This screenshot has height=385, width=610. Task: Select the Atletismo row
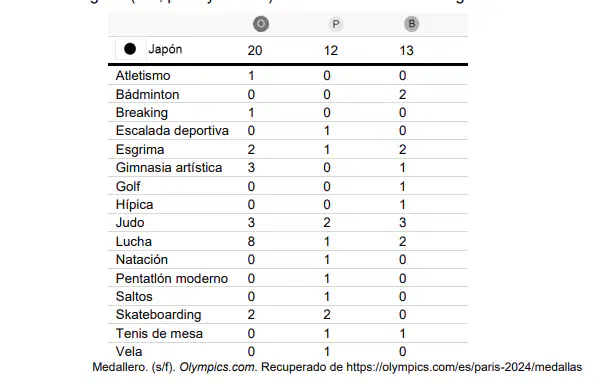point(288,75)
